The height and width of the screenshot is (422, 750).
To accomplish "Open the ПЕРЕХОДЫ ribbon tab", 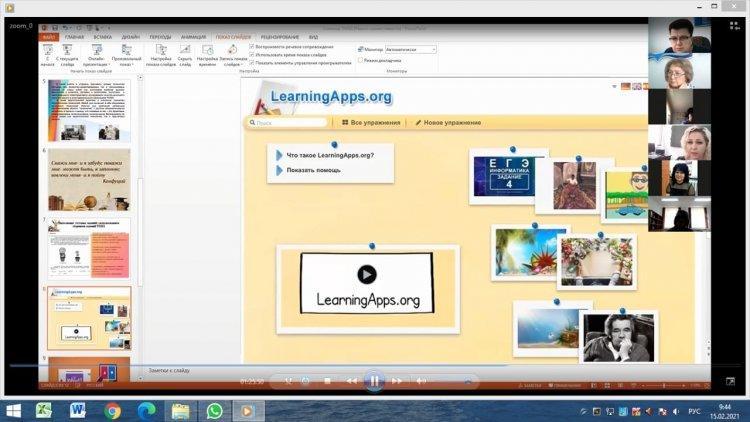I will click(x=160, y=37).
